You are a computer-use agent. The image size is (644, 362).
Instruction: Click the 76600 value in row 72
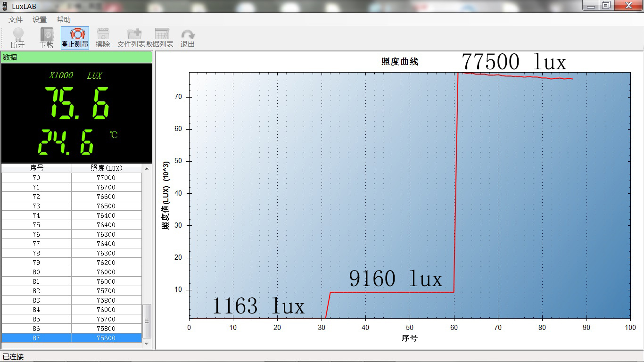[106, 197]
